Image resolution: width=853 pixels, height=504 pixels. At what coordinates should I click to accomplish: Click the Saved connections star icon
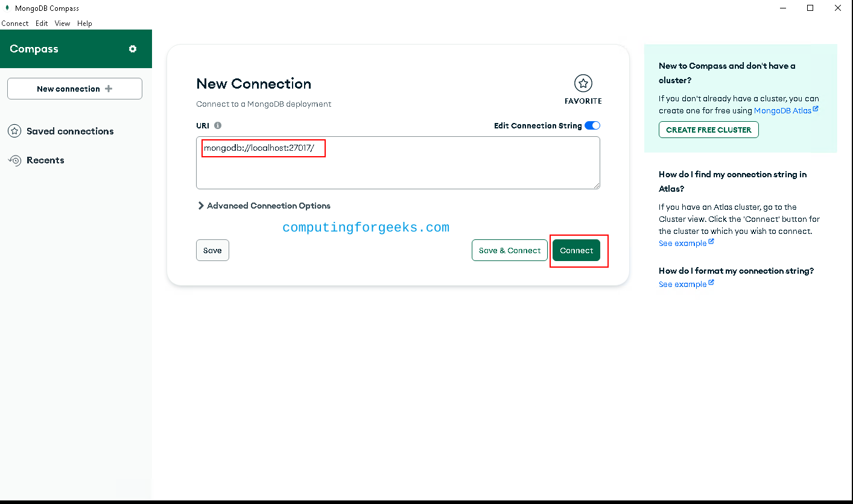[x=14, y=131]
